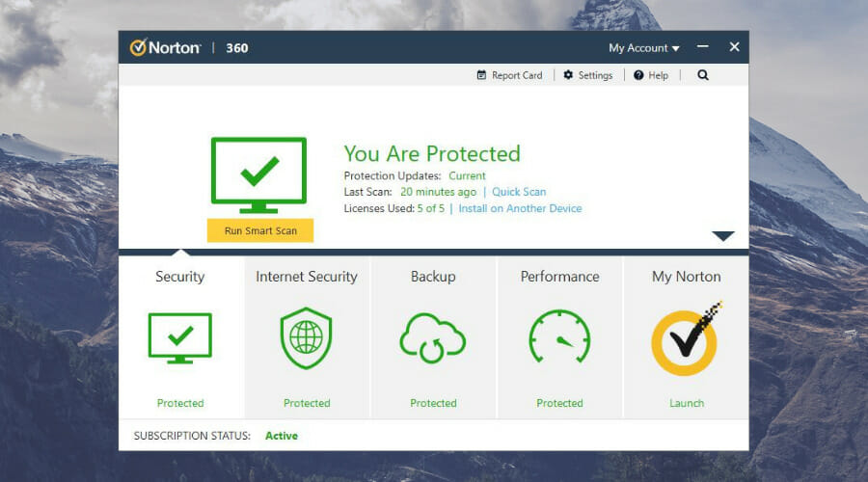868x482 pixels.
Task: Click the Security monitor checkmark icon
Action: [x=180, y=338]
